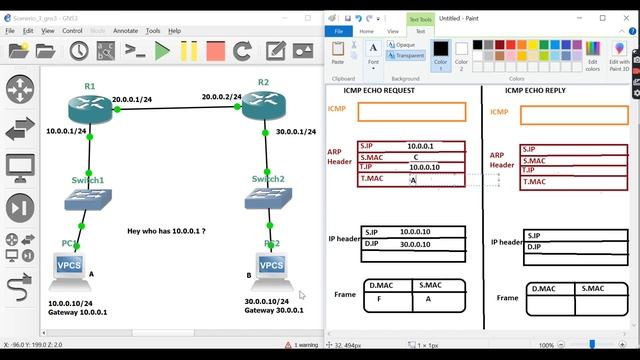This screenshot has height=360, width=640.
Task: Pick the orange color swatch in Paint palette
Action: coord(522,44)
